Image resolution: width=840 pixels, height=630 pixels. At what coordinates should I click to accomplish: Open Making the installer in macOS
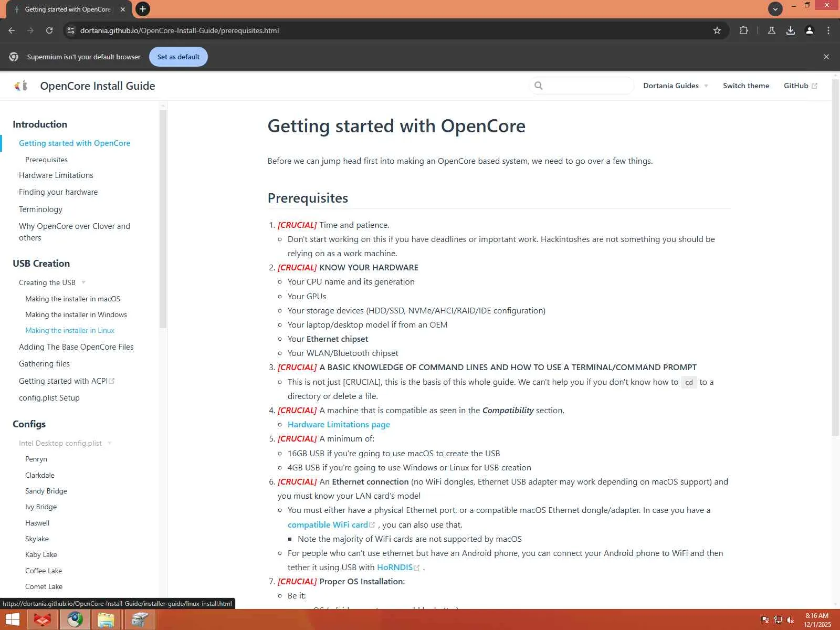click(x=72, y=299)
